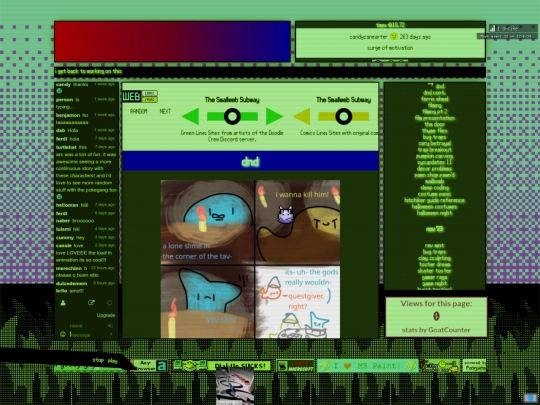
Task: Click the 'powered by' badge
Action: (x=474, y=365)
